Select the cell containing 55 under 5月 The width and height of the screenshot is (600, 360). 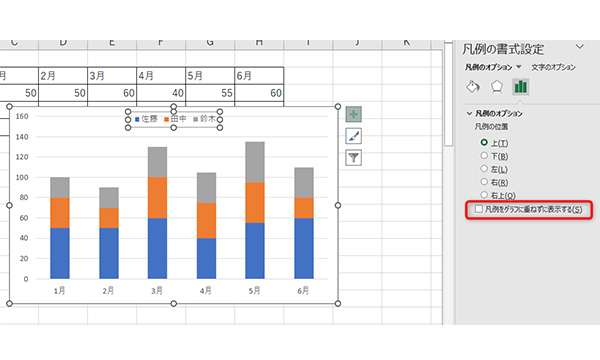pos(210,93)
